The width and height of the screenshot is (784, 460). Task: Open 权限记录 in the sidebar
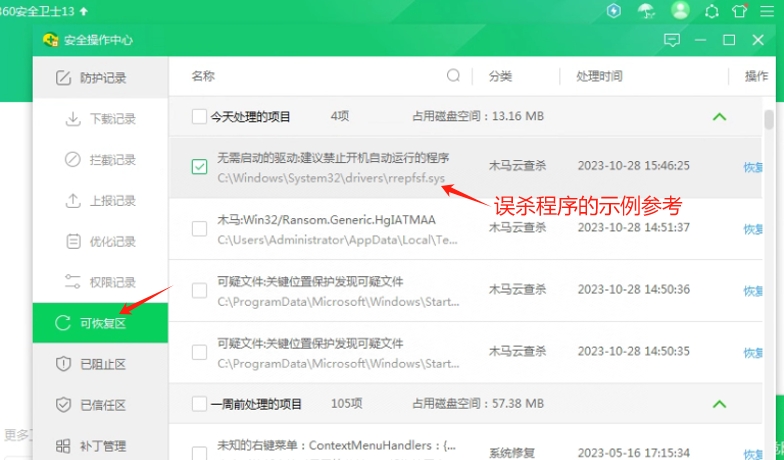100,282
